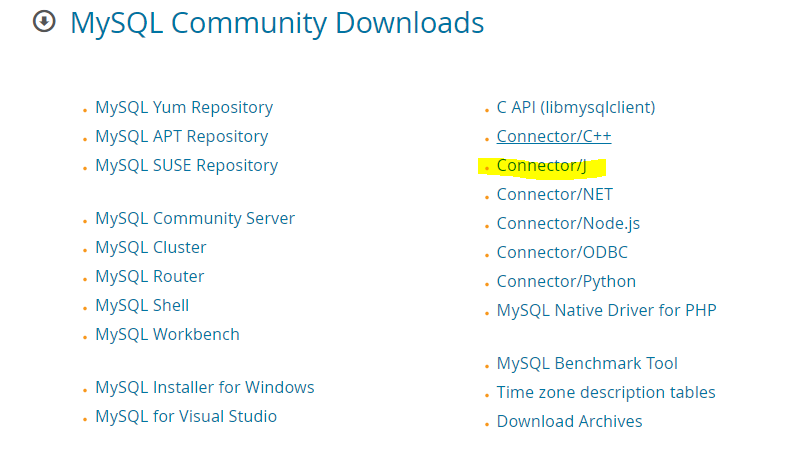Screen dimensions: 808x463
Task: Open the MySQL Cluster link
Action: 150,247
